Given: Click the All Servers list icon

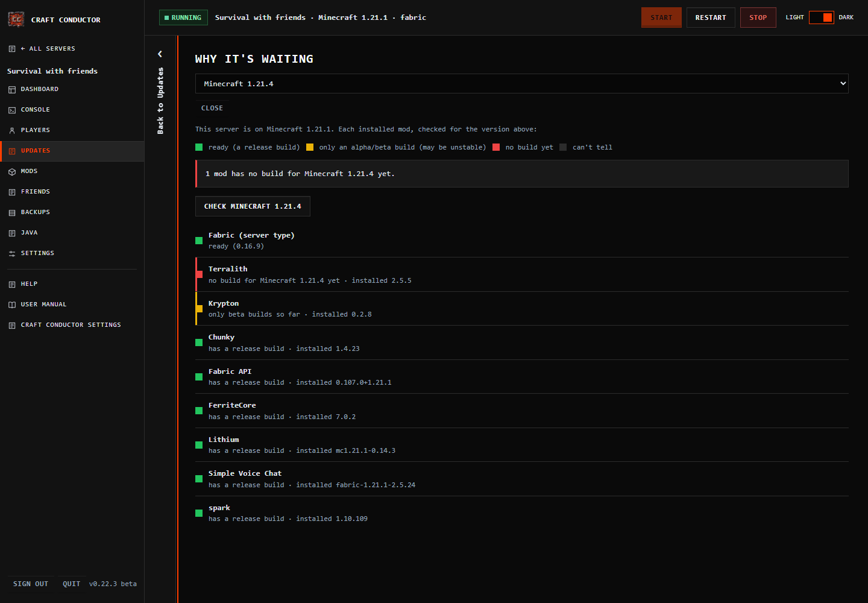Looking at the screenshot, I should [x=12, y=49].
